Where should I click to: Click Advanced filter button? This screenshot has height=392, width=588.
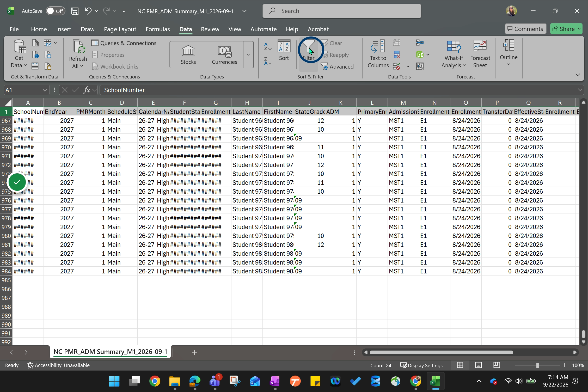pos(337,67)
